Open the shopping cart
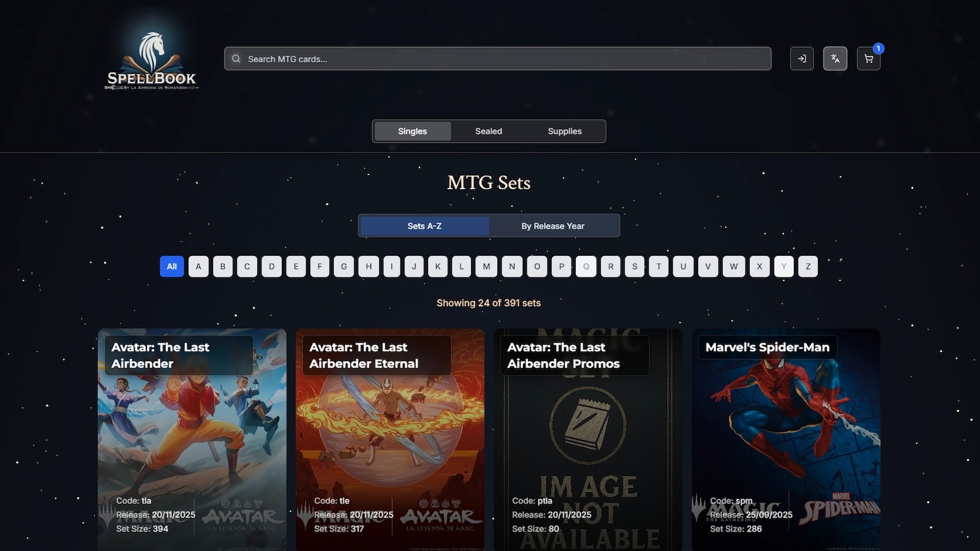 (x=869, y=59)
